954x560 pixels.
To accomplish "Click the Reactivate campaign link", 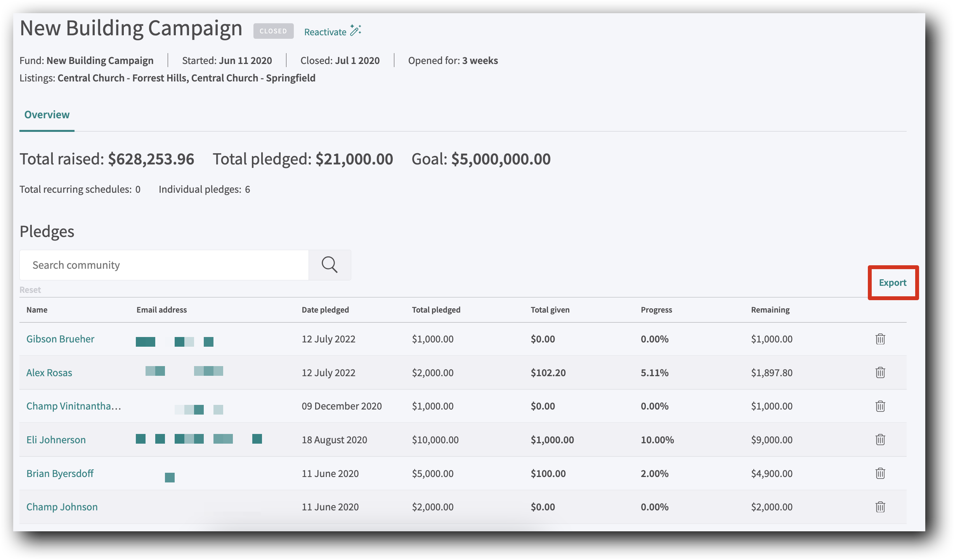I will point(325,32).
